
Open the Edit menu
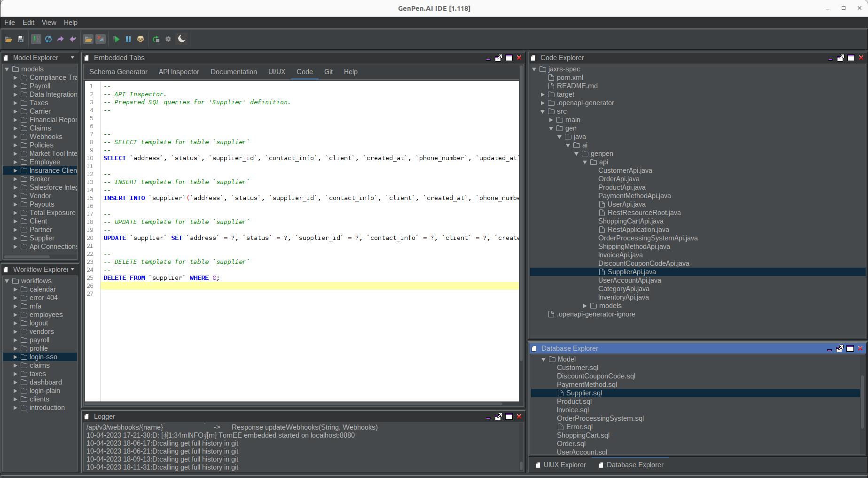[x=28, y=23]
